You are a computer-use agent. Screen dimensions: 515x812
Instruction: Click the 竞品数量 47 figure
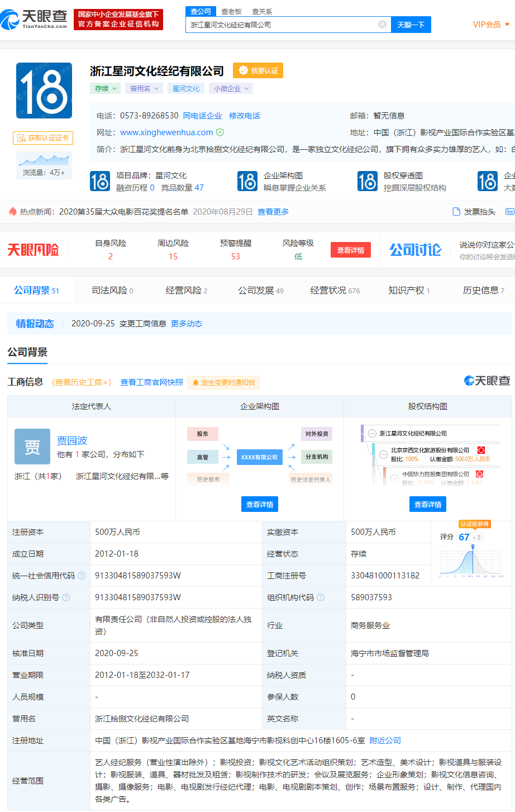point(199,188)
